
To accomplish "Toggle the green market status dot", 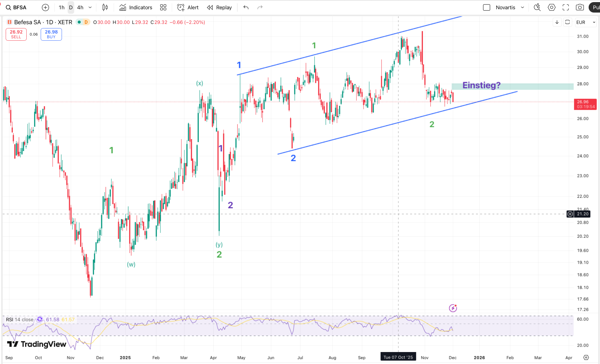I will tap(79, 22).
